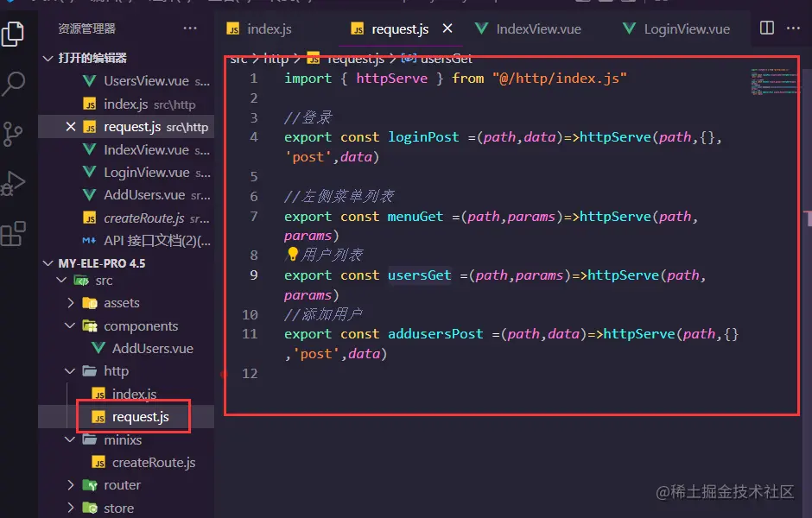Open createRoute.js from open editors list
The width and height of the screenshot is (812, 518).
coord(126,218)
